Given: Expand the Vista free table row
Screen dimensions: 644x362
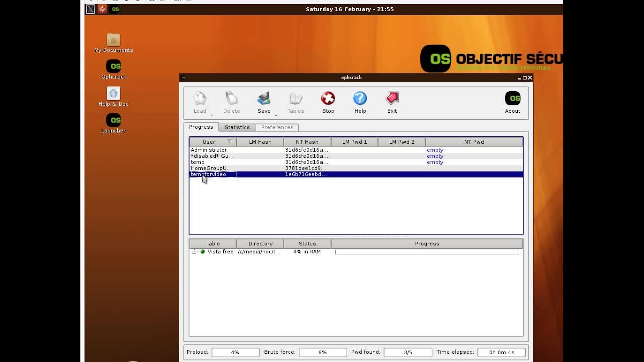Looking at the screenshot, I should 194,252.
